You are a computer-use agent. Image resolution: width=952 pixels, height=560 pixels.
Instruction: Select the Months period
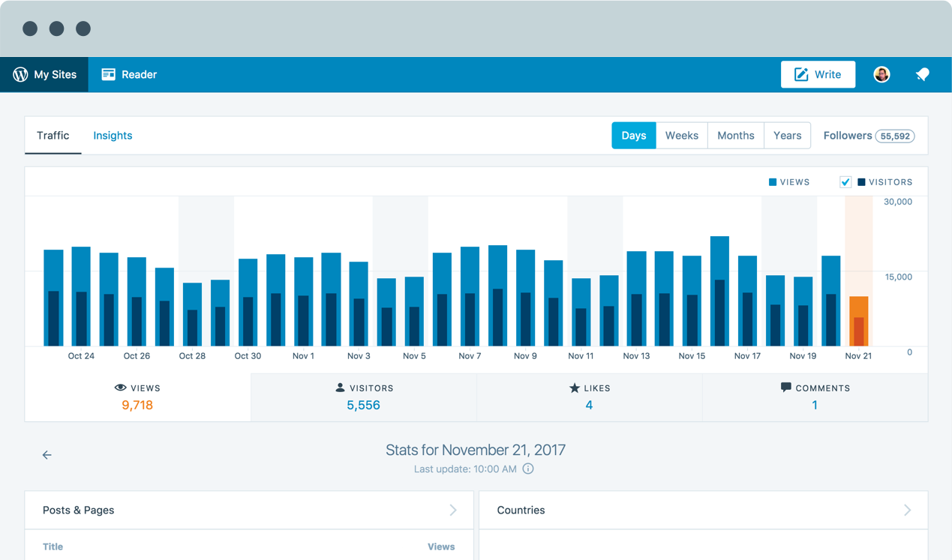tap(736, 136)
